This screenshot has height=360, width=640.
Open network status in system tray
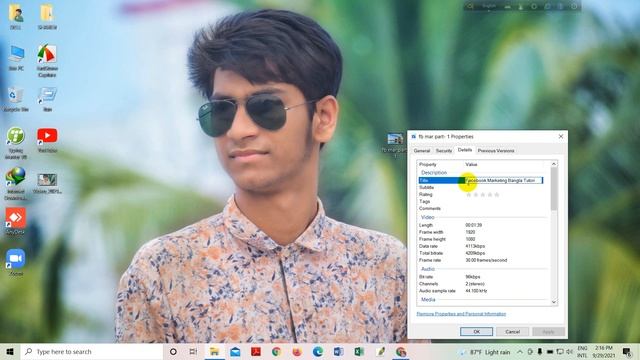pos(560,352)
